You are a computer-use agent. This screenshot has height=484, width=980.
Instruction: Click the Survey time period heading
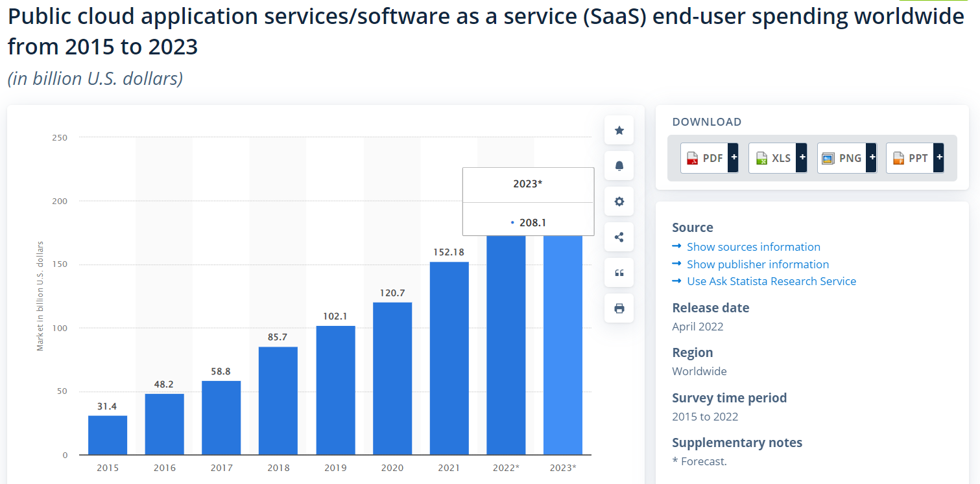coord(729,398)
